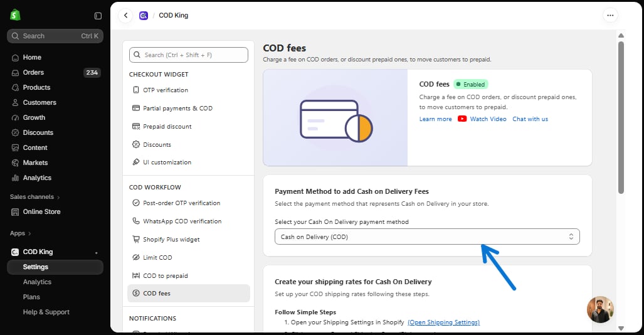Click the Prepaid discount icon
This screenshot has height=335, width=644.
pos(136,126)
